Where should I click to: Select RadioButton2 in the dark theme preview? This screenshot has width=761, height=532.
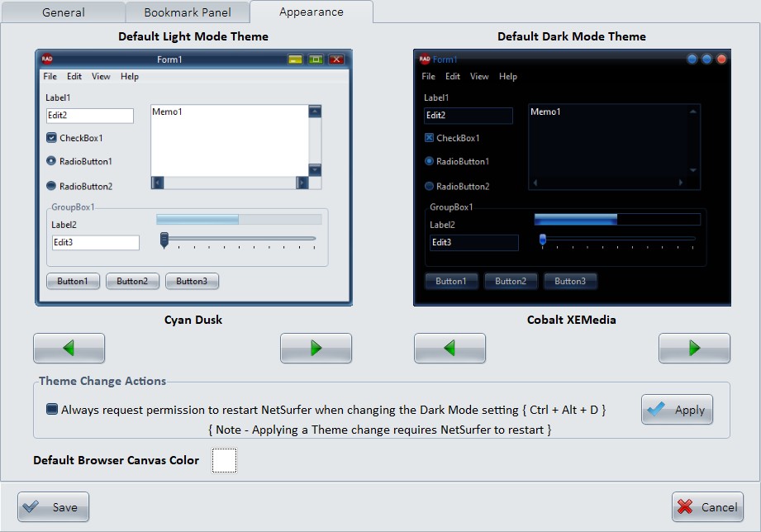(x=429, y=187)
